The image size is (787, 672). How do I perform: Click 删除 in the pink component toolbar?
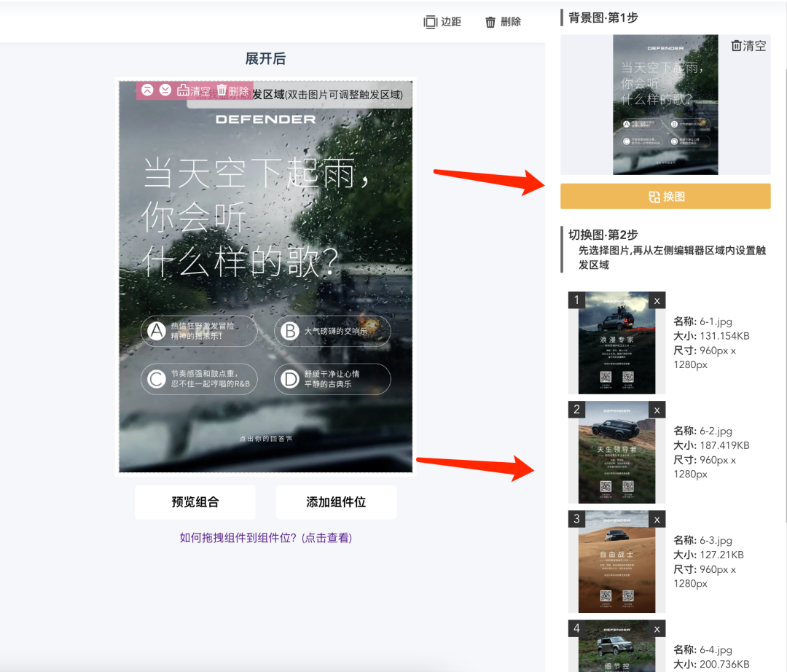[233, 91]
